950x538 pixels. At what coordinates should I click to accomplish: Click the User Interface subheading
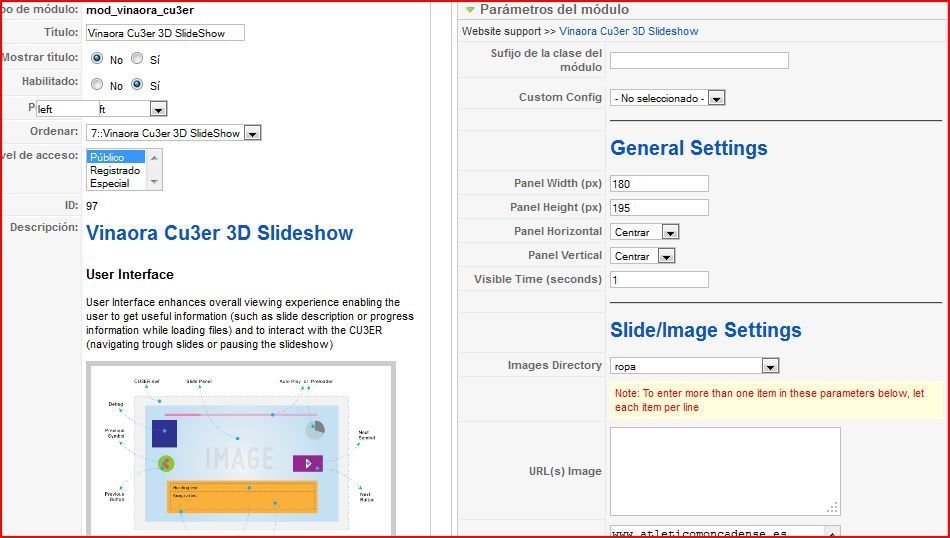[x=130, y=274]
